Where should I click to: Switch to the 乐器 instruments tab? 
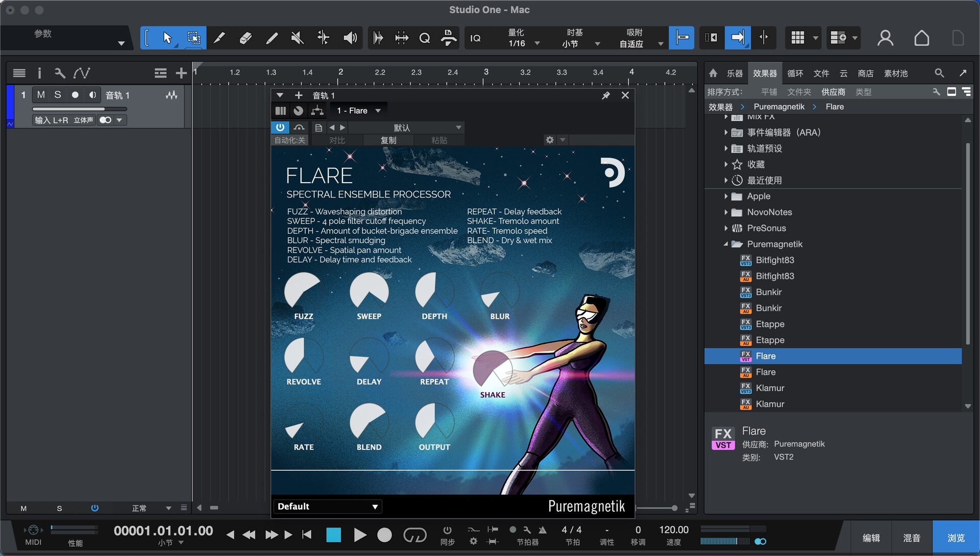pos(734,73)
